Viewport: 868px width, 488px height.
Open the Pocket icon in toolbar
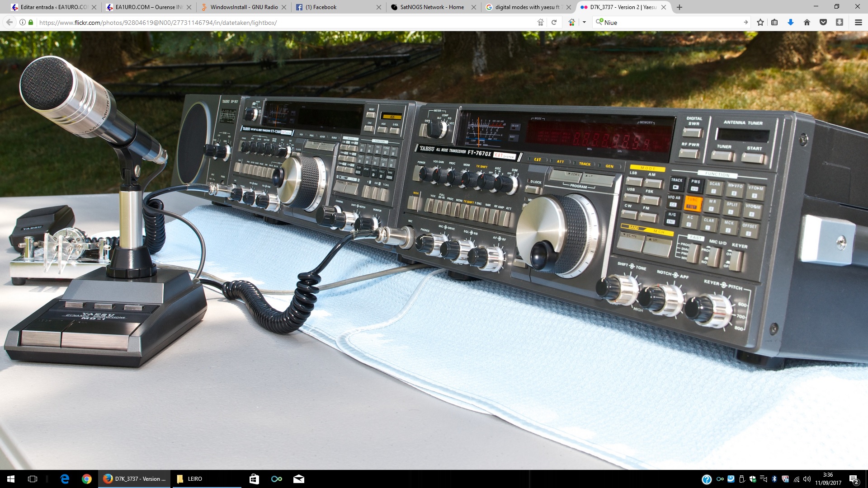pyautogui.click(x=823, y=22)
